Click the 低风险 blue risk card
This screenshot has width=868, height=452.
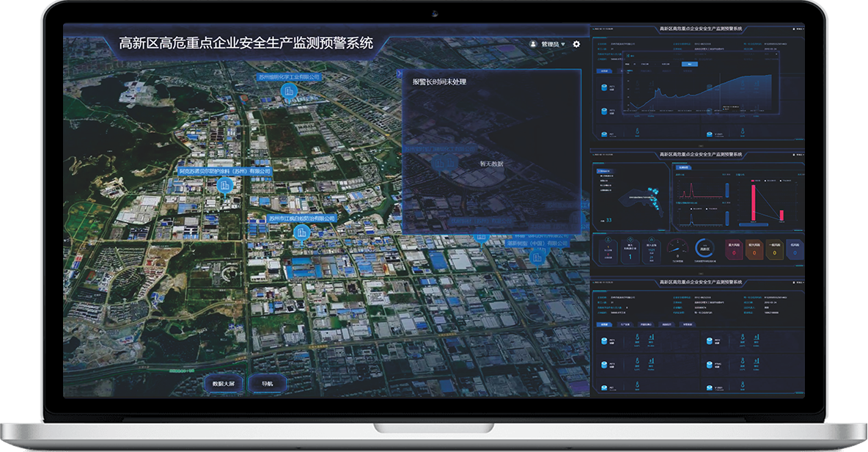[795, 251]
